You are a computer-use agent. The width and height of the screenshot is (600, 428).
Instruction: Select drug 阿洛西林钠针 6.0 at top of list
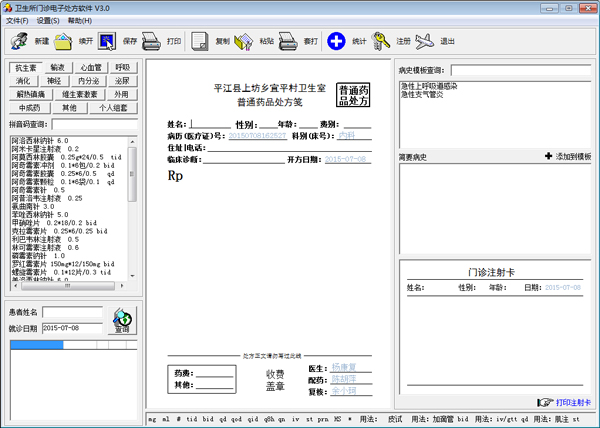(x=40, y=141)
